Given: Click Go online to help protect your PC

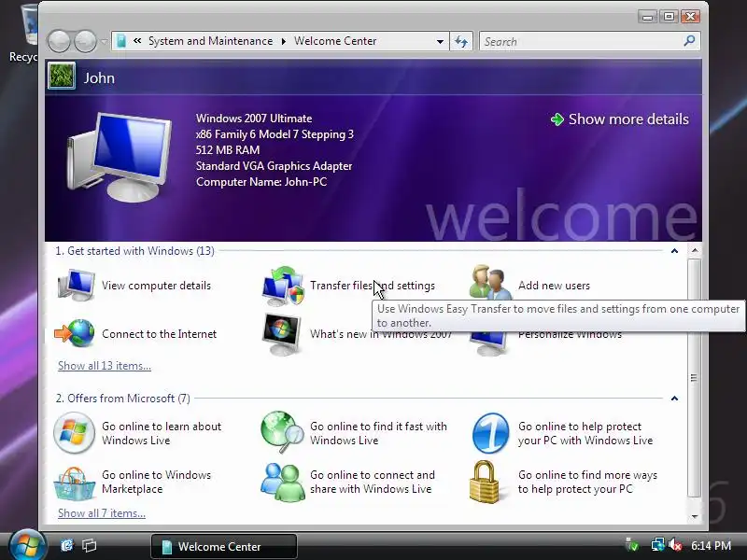Looking at the screenshot, I should tap(585, 433).
